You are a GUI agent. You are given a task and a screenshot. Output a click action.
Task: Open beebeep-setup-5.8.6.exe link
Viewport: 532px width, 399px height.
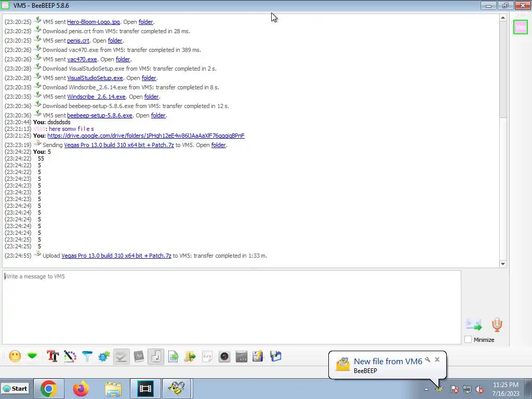pos(100,115)
